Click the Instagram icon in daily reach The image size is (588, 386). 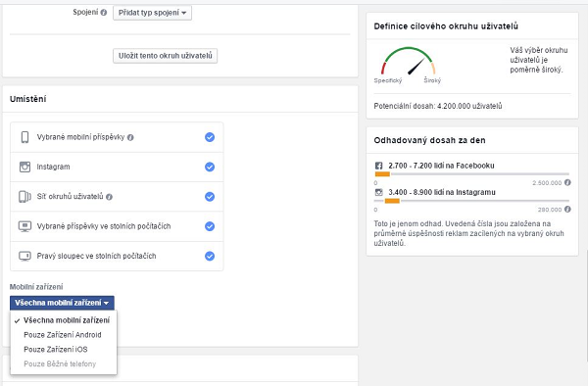pos(378,192)
